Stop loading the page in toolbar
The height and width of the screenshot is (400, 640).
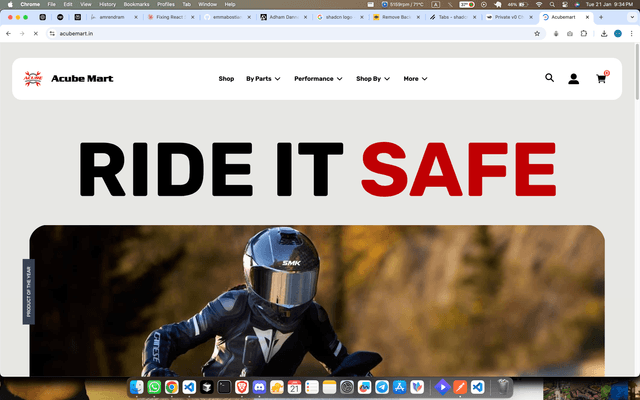click(x=37, y=33)
